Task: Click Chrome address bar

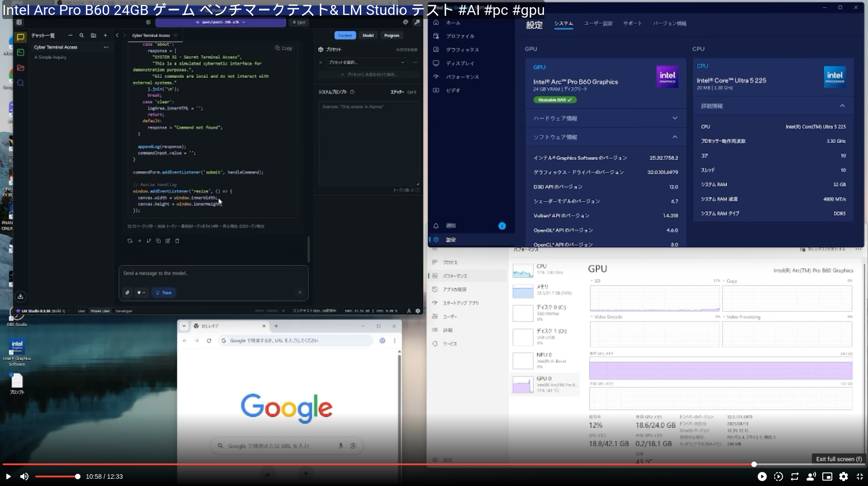Action: pyautogui.click(x=296, y=340)
